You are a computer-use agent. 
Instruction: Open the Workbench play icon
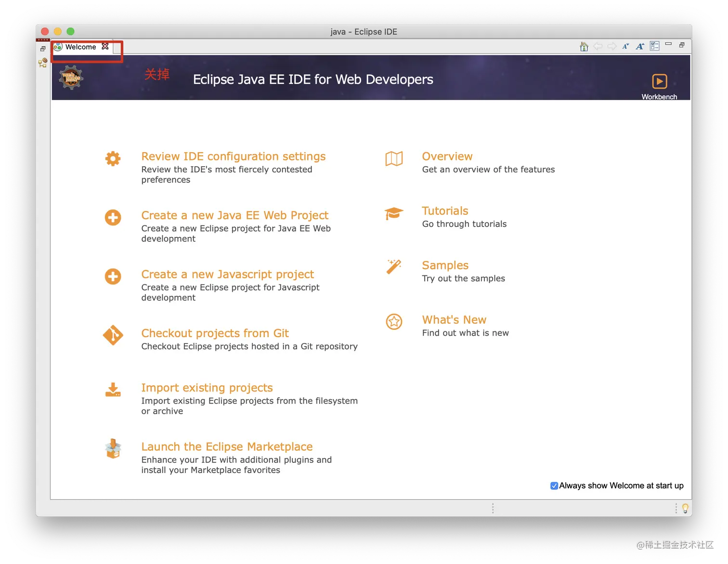tap(660, 81)
